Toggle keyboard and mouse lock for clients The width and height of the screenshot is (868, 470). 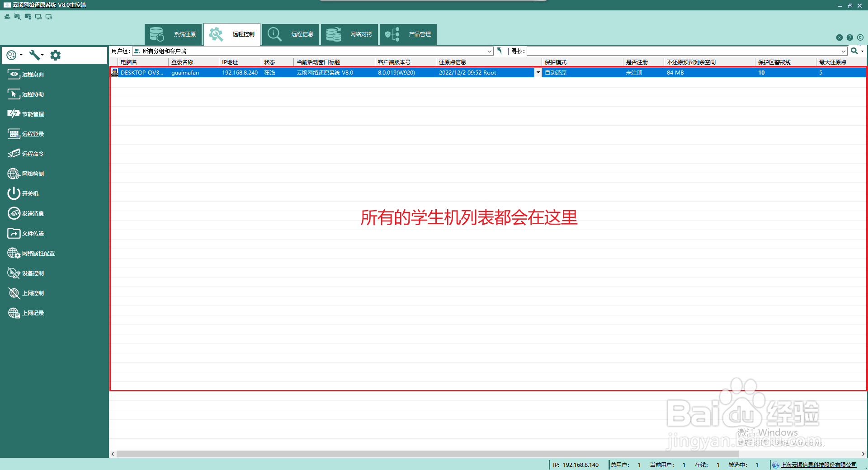[x=28, y=17]
